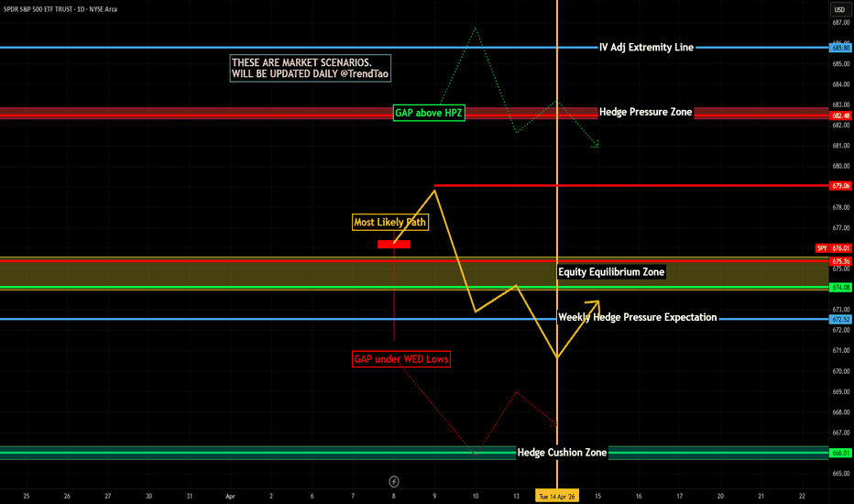
Task: Click the lightning event icon on date axis
Action: point(394,481)
